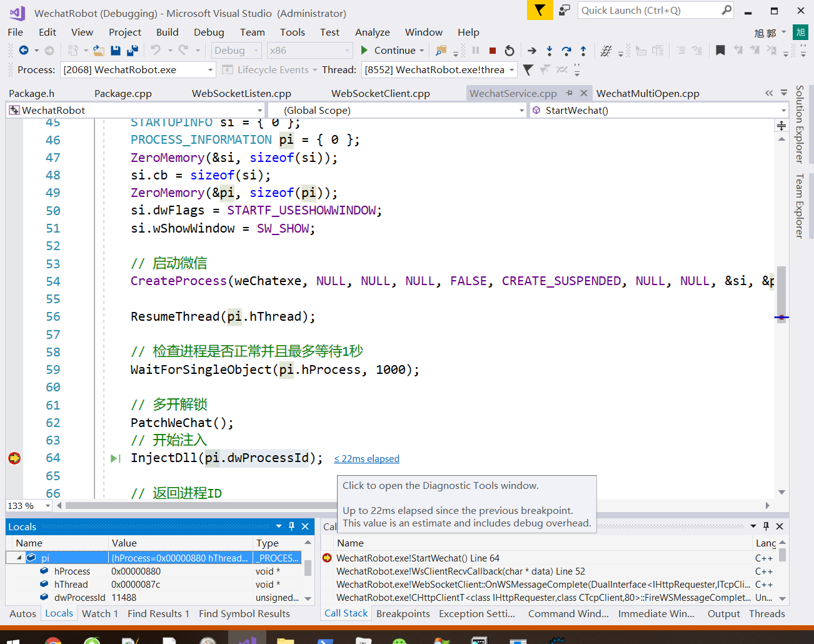Close the Locals panel

click(305, 526)
